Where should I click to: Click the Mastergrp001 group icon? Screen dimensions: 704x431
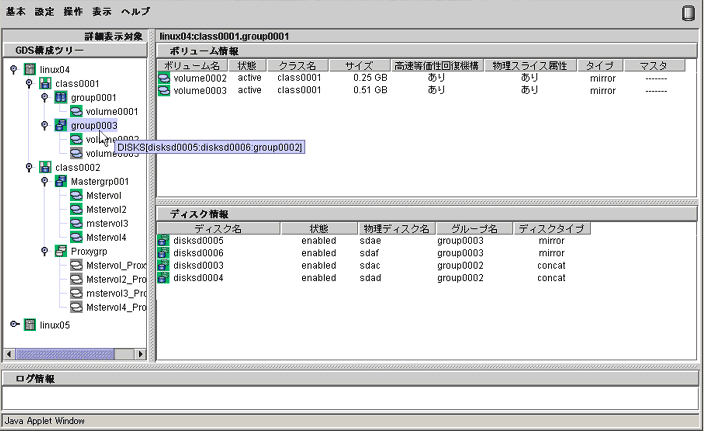pyautogui.click(x=60, y=181)
